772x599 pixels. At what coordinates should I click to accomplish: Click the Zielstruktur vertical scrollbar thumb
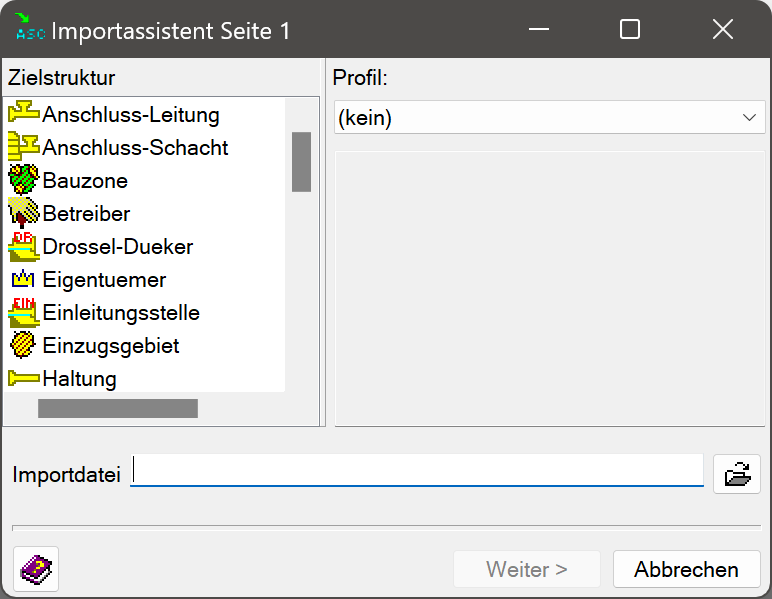tap(301, 161)
